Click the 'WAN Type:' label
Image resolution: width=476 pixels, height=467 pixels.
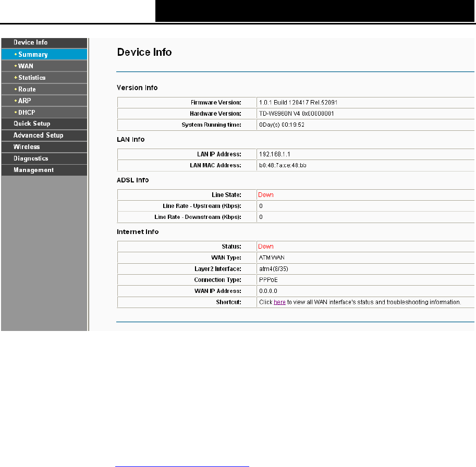point(226,257)
